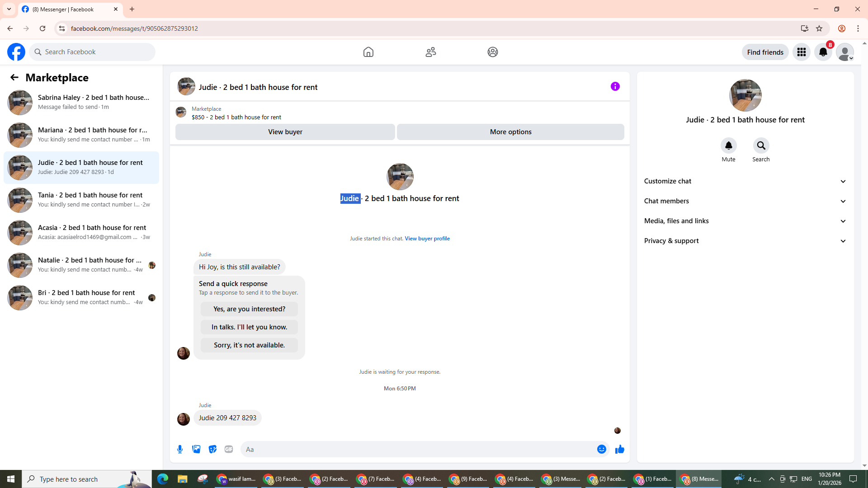Expand Media, files and links section

745,221
